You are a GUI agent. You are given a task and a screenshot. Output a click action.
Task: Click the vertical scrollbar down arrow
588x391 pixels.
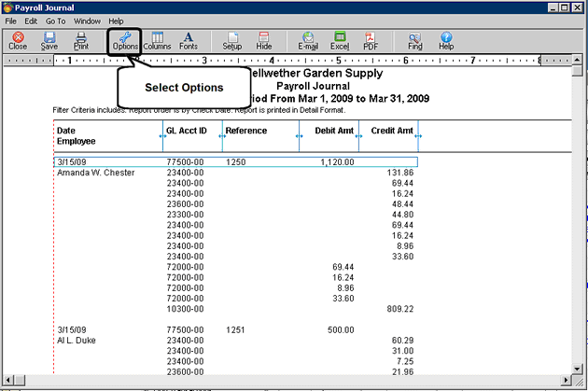[578, 369]
